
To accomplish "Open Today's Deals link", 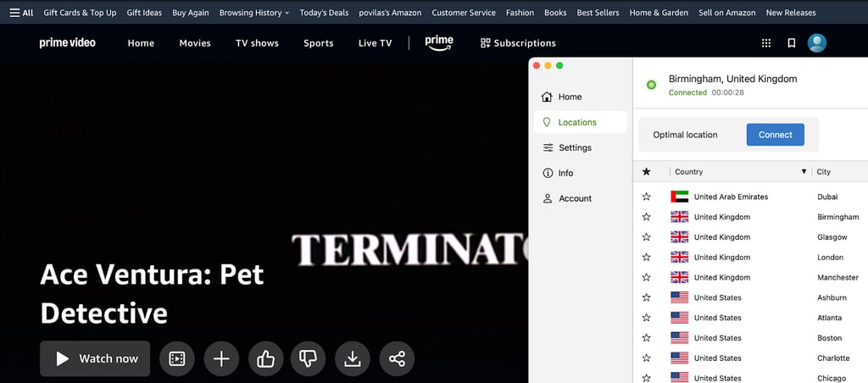I will pyautogui.click(x=324, y=13).
